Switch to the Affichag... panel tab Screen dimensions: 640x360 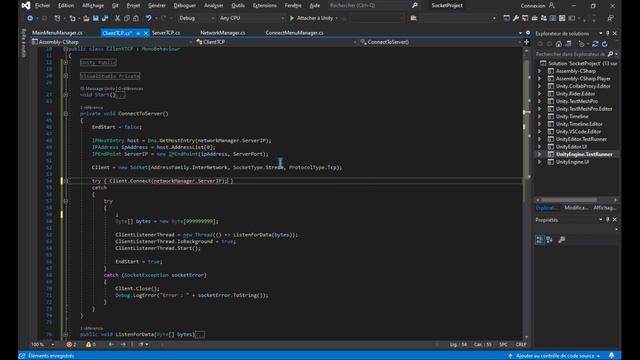[604, 208]
